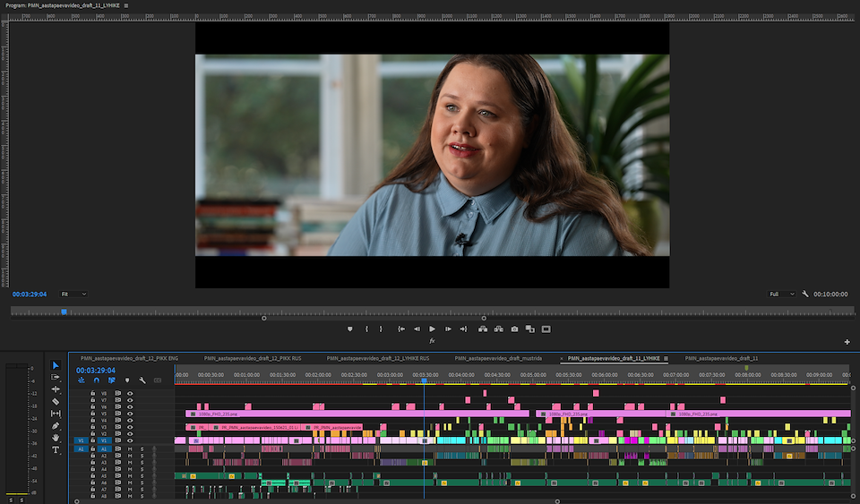This screenshot has height=504, width=860.
Task: Select the Hand tool
Action: coord(56,438)
